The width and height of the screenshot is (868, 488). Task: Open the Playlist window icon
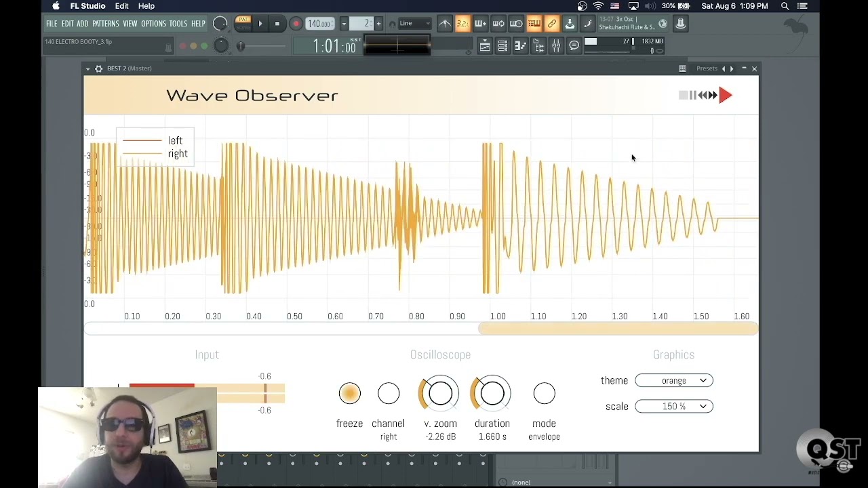tap(485, 46)
